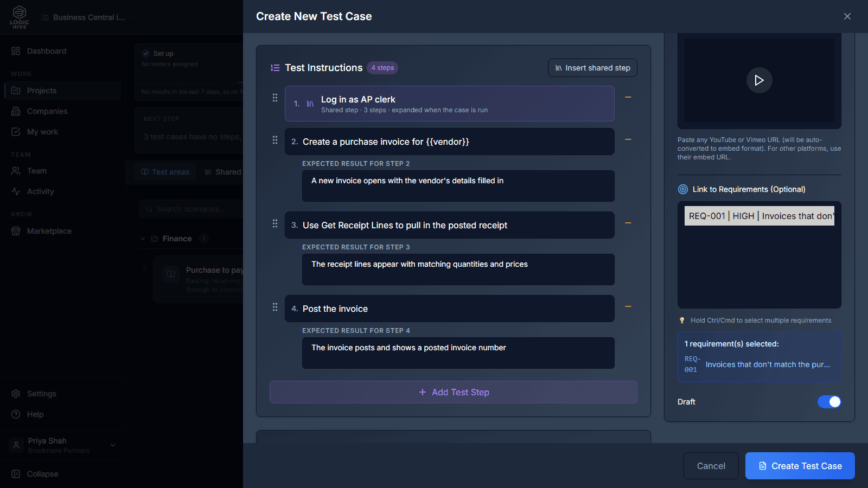The height and width of the screenshot is (488, 868).
Task: Click drag handle for Create a purchase invoice step
Action: pyautogui.click(x=275, y=140)
